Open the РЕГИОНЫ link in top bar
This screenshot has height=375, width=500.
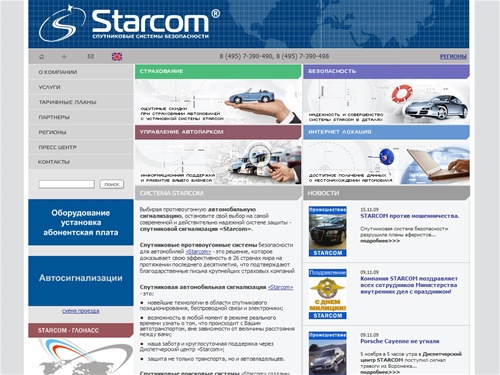click(453, 57)
